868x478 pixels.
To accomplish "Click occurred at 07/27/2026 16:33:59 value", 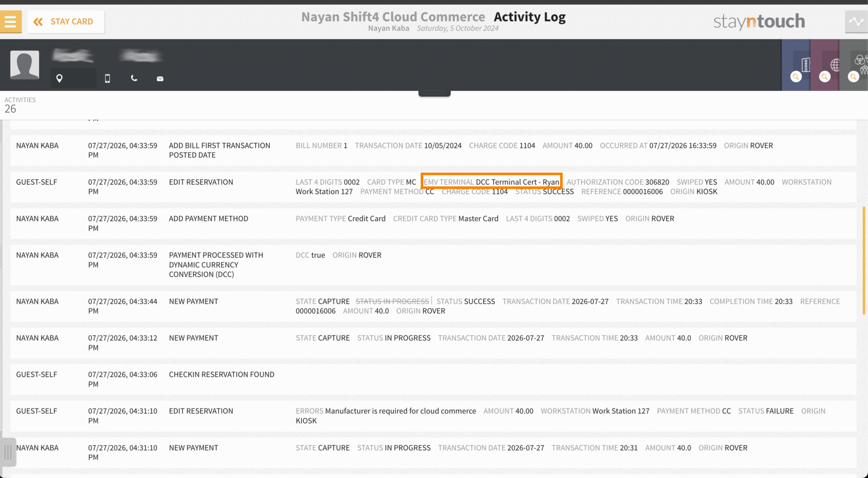I will click(683, 146).
